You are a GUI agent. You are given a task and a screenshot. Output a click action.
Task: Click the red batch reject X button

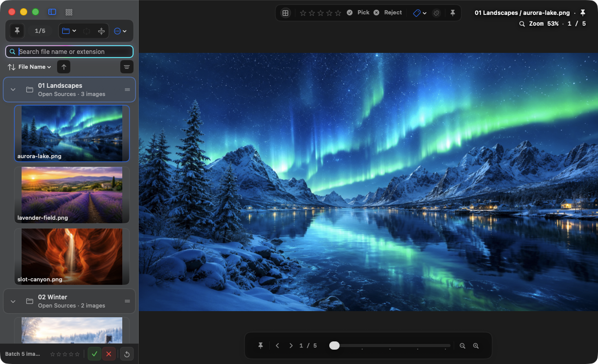point(109,354)
